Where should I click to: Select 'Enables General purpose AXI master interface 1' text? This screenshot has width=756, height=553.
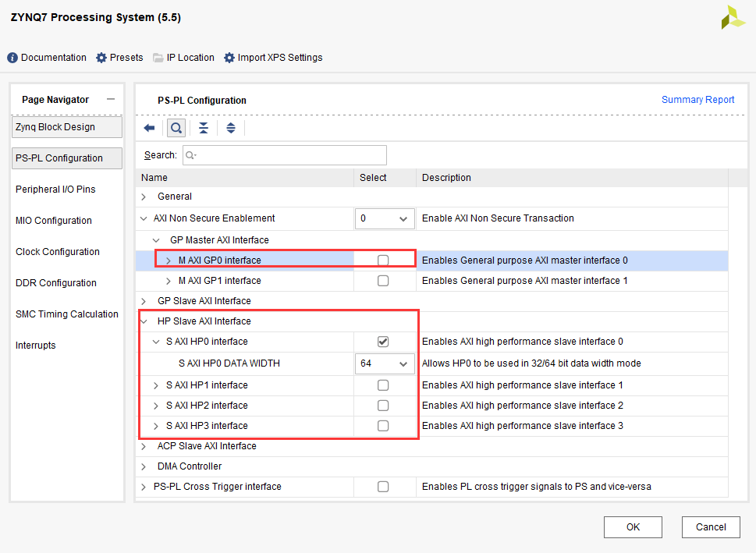[524, 281]
